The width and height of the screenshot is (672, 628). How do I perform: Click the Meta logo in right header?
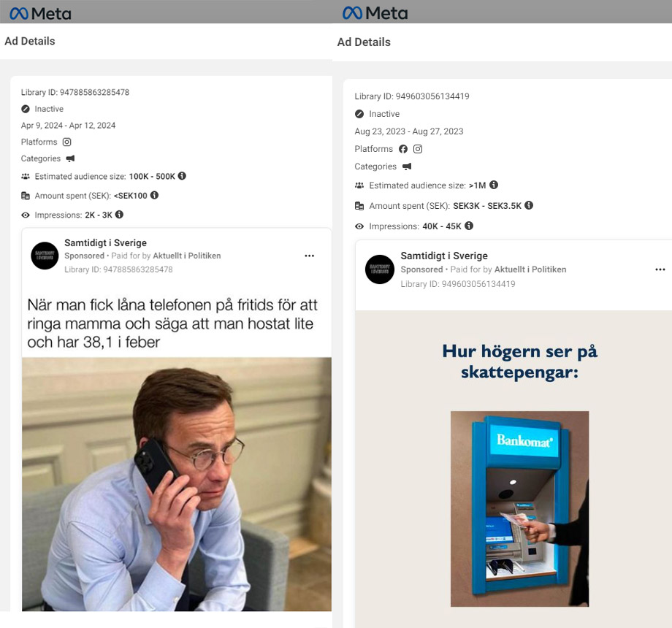click(x=375, y=13)
